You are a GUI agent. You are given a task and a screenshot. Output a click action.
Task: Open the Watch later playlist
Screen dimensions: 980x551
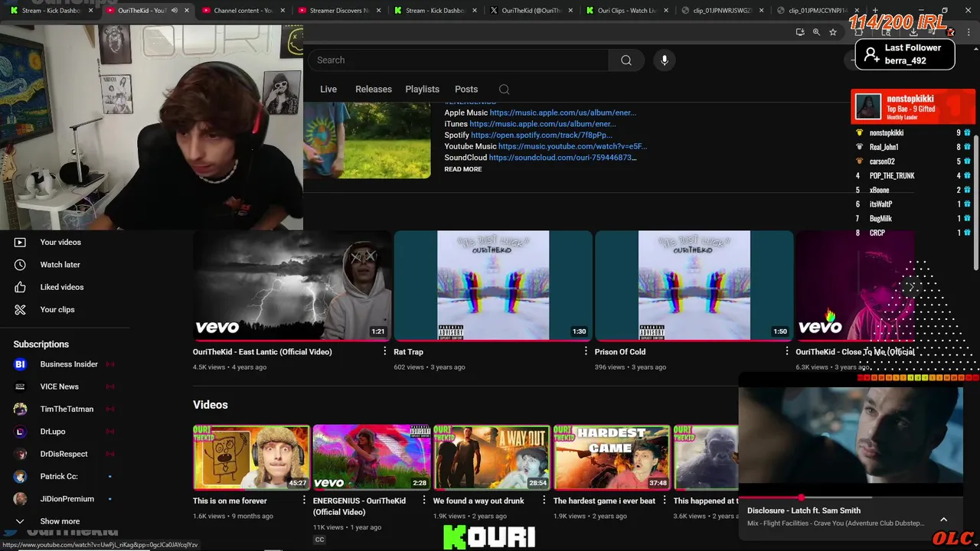(x=60, y=264)
